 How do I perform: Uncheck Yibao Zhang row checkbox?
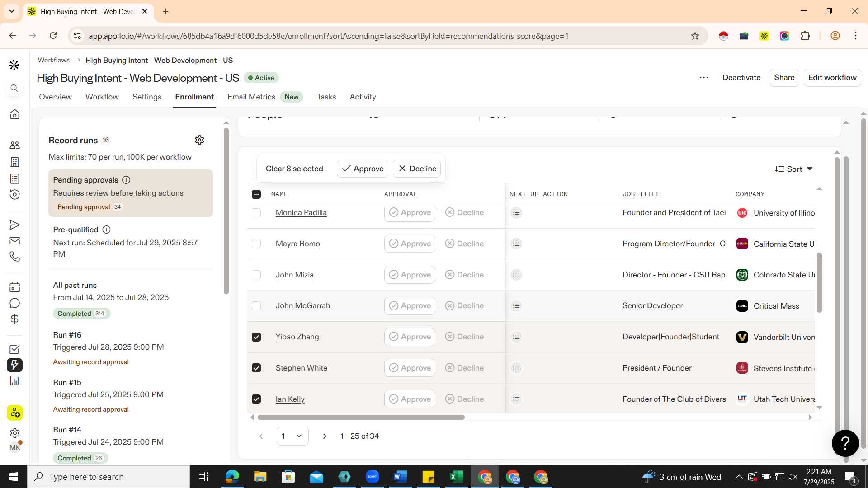click(256, 337)
